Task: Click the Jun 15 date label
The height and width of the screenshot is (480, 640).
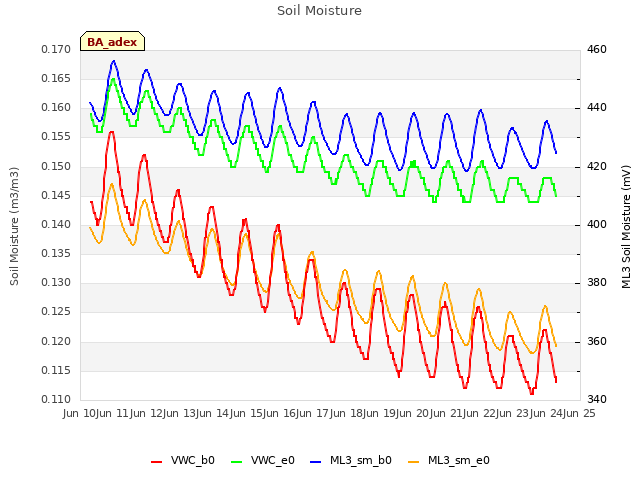Action: pos(247,413)
